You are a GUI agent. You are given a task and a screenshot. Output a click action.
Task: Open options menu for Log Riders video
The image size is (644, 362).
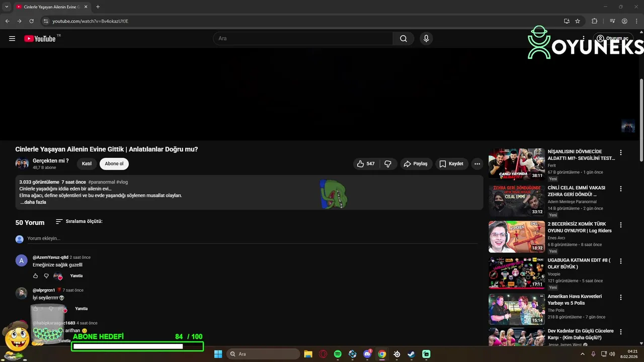620,225
